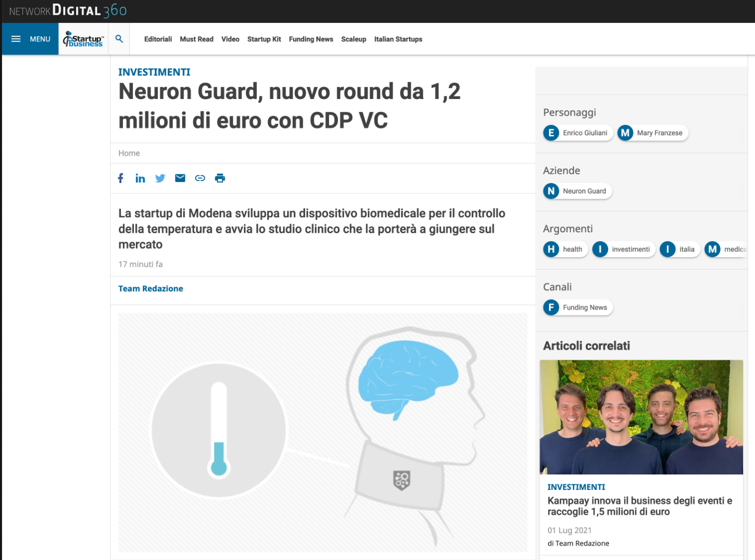Select the investimenti topic tag
Viewport: 755px width, 560px height.
click(x=624, y=249)
